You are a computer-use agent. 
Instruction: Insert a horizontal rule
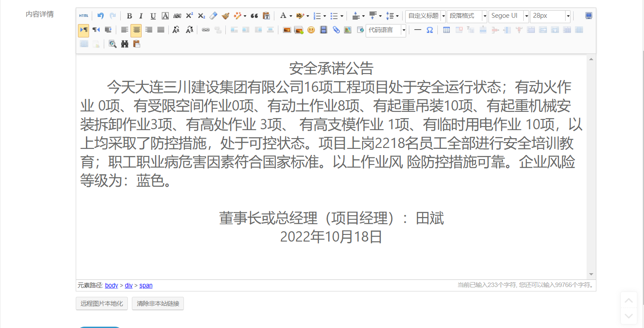pos(417,30)
